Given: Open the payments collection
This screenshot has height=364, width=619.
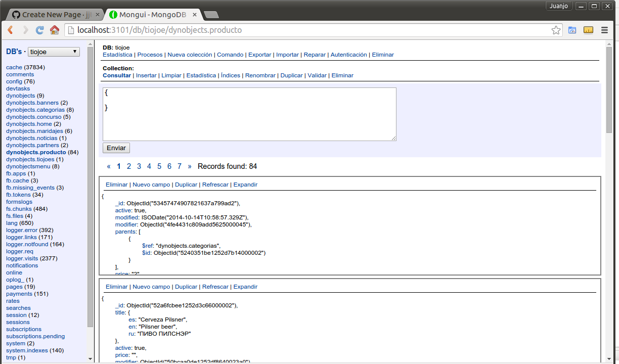Looking at the screenshot, I should pyautogui.click(x=19, y=294).
